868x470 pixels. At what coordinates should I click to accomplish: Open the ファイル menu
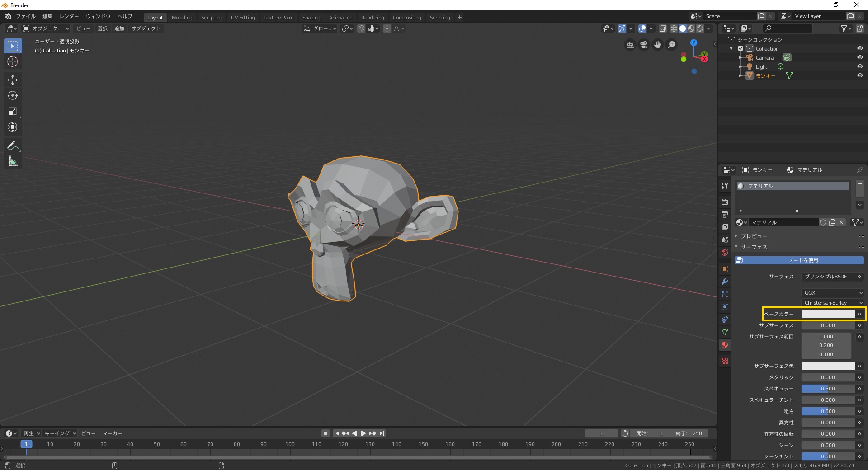[x=26, y=16]
